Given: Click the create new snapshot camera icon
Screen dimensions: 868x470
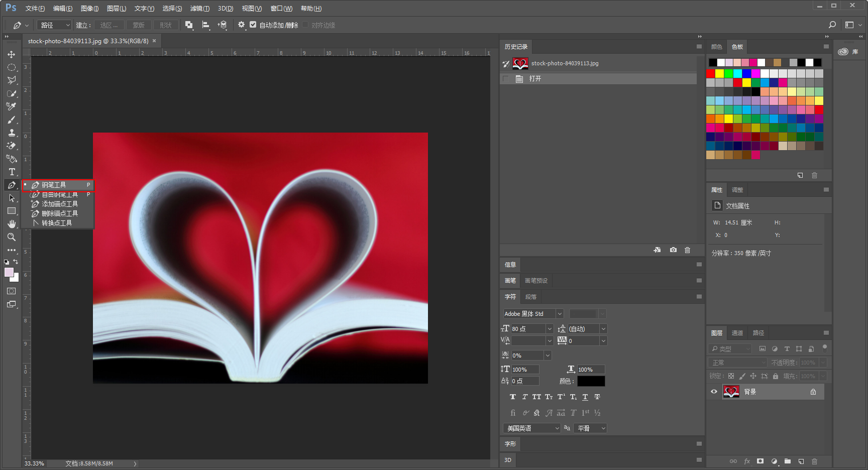Looking at the screenshot, I should point(673,250).
